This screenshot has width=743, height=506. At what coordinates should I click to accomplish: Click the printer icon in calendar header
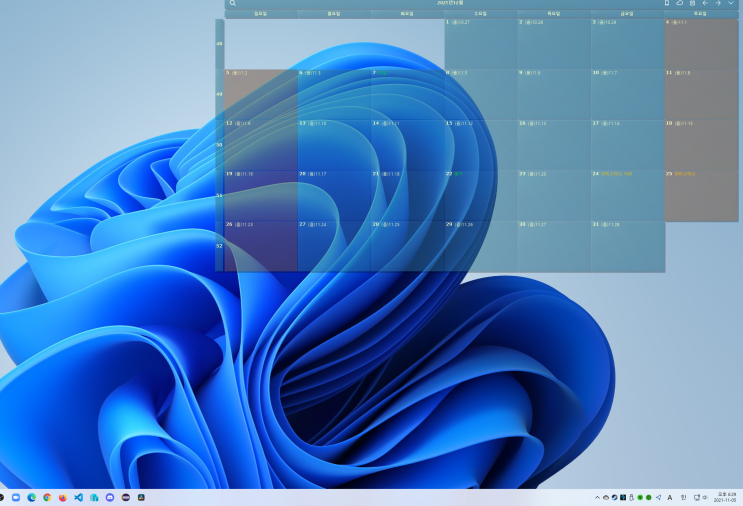(x=692, y=3)
